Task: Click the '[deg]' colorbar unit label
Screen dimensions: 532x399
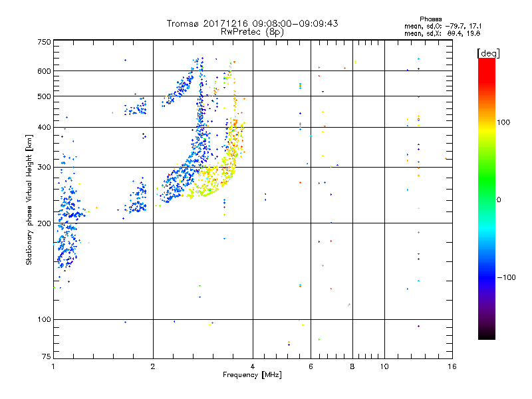Action: (488, 53)
